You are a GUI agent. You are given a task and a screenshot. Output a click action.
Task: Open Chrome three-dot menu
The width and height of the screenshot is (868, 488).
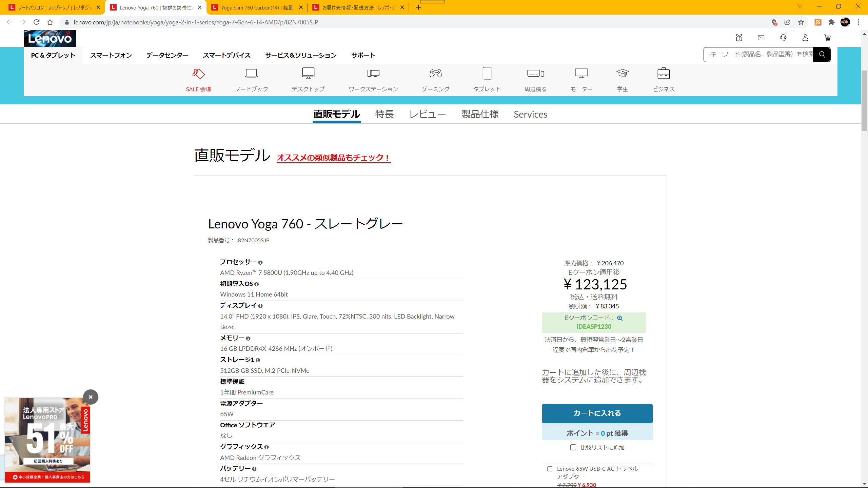859,22
